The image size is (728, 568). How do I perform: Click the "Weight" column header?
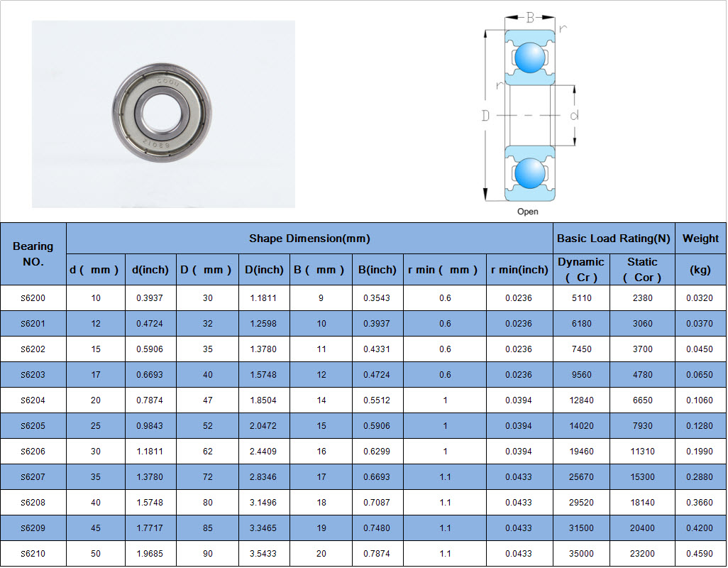pos(700,239)
